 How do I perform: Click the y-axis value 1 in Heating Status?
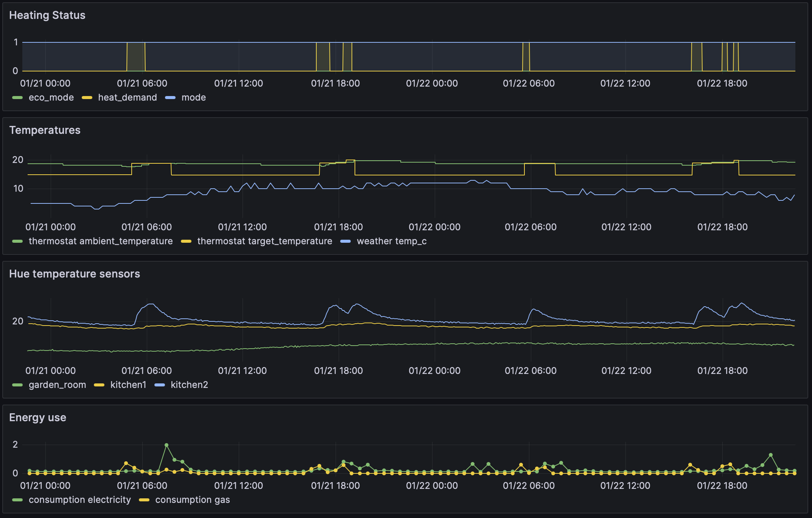click(16, 42)
